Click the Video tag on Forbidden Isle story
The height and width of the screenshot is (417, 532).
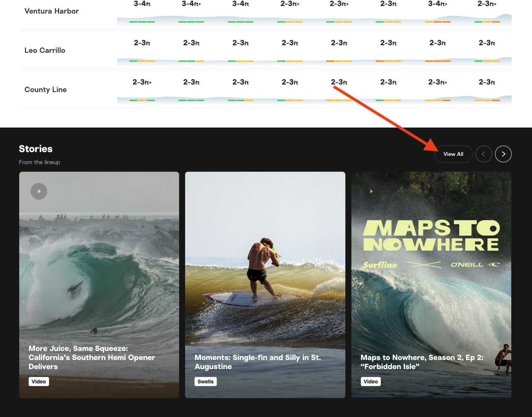tap(371, 382)
